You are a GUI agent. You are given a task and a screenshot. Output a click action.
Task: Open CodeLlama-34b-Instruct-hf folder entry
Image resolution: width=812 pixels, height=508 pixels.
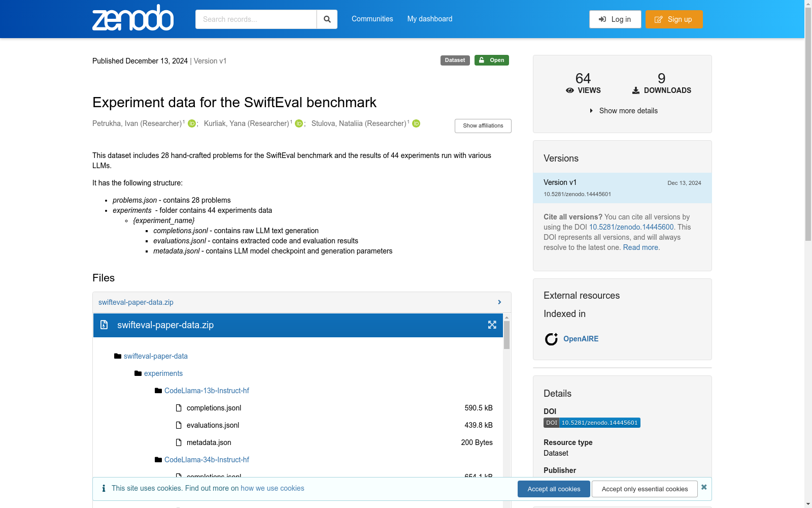[207, 460]
